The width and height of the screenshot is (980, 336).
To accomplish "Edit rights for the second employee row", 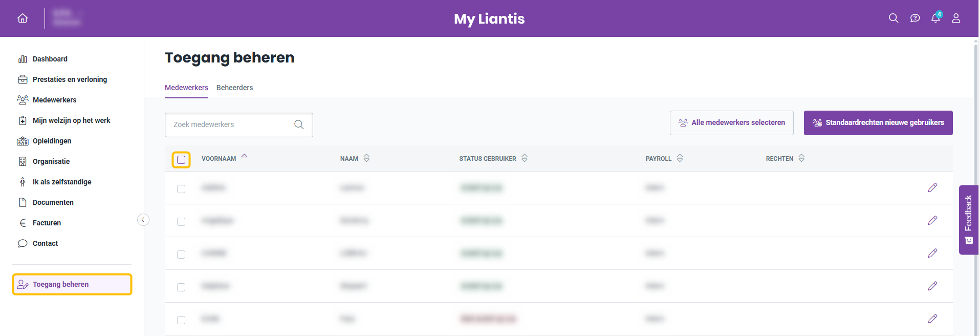I will coord(932,220).
